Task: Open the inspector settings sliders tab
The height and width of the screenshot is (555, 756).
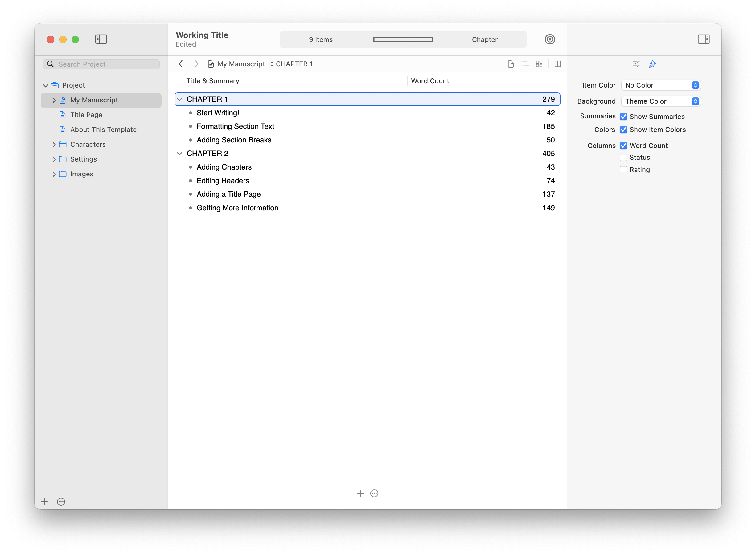Action: point(636,64)
